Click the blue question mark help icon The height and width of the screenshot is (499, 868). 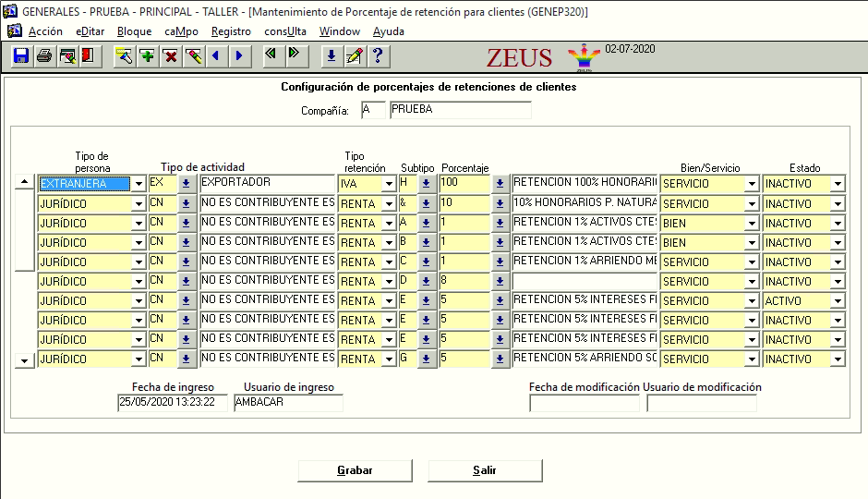click(x=376, y=56)
